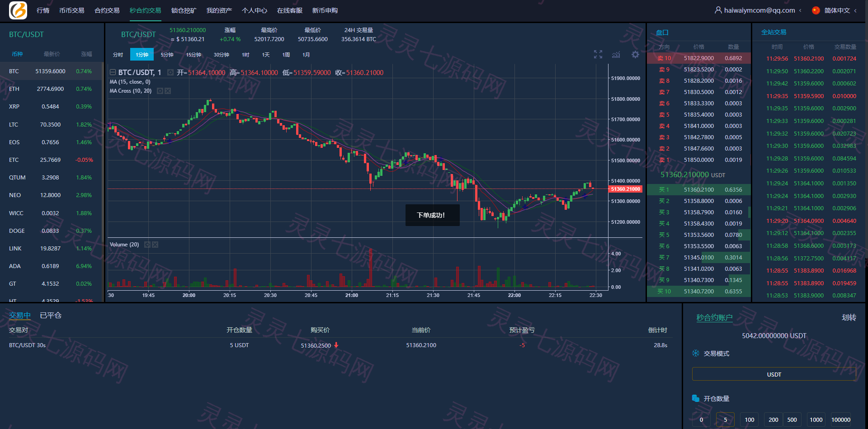Switch chart to 5分钟 interval
868x429 pixels.
pos(167,55)
